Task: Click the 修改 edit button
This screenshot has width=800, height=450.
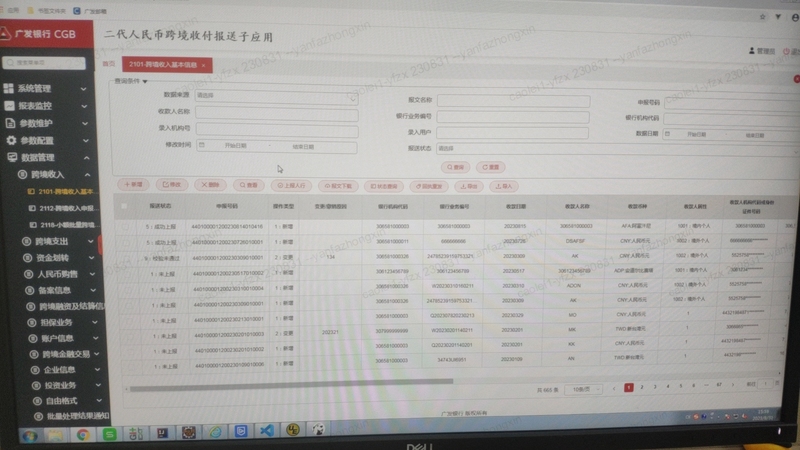Action: pos(172,184)
